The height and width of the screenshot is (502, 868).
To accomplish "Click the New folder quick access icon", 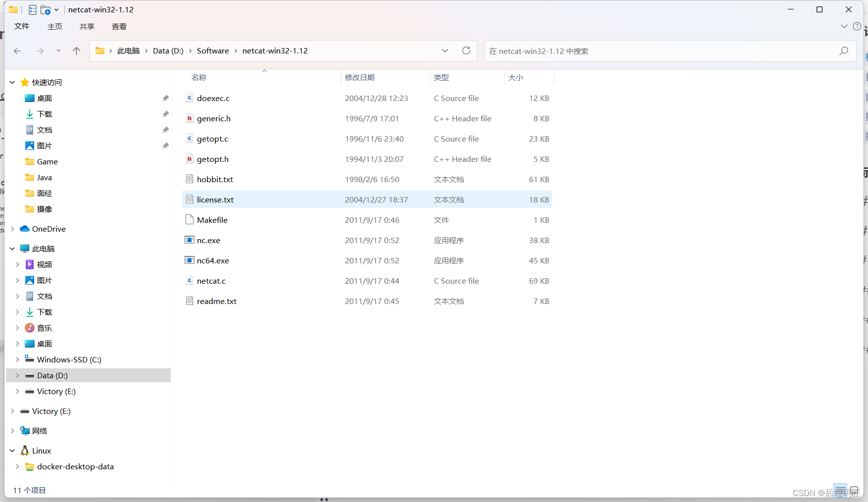I will (x=46, y=10).
